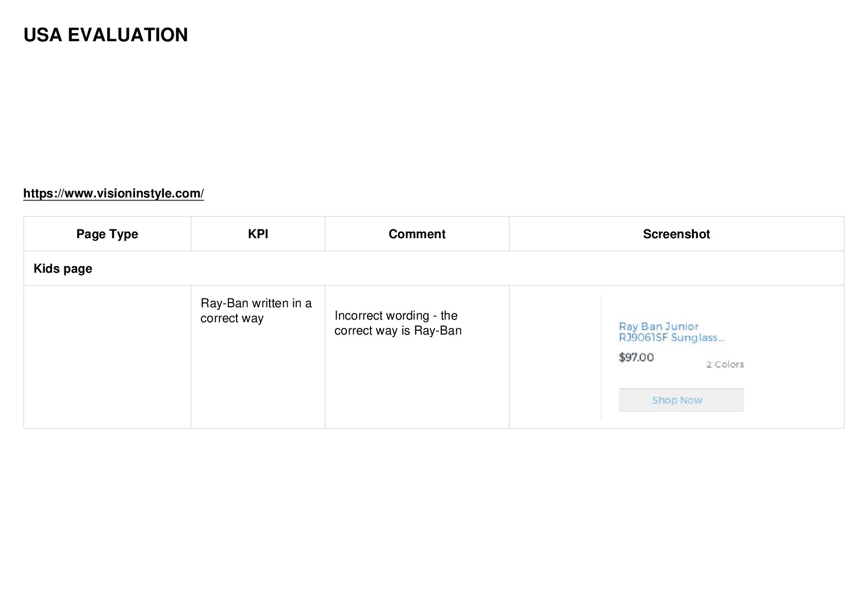
Task: Open the Ray Ban Junior RJ9061SF product link
Action: click(x=671, y=332)
